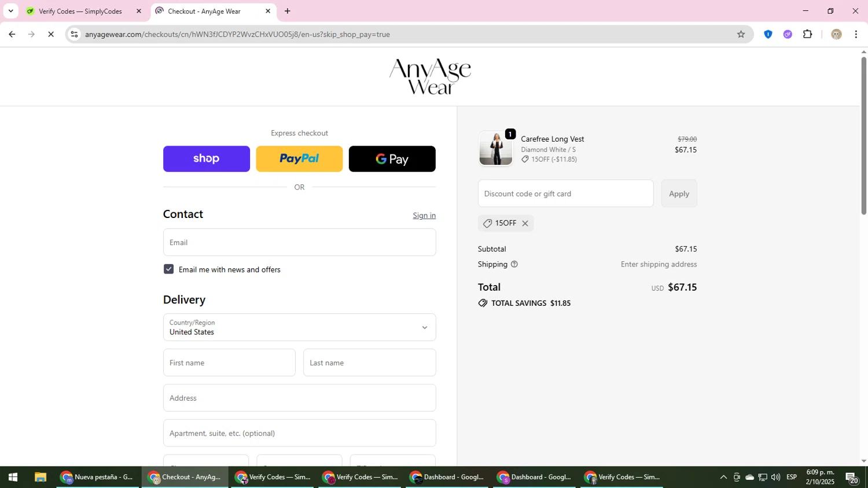
Task: Open the Chrome three-dot menu
Action: point(856,34)
